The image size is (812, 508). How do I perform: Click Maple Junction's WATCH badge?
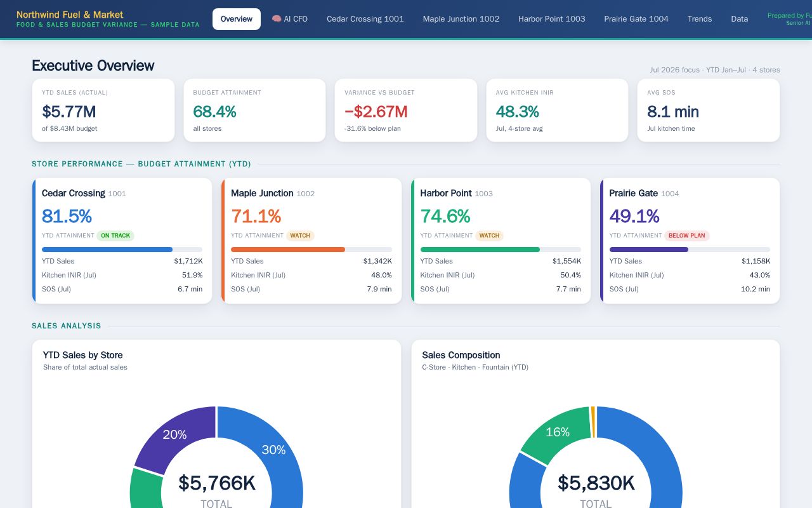click(x=300, y=236)
